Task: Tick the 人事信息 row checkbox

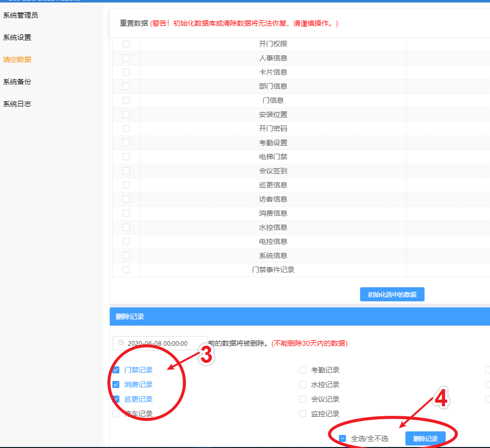Action: click(x=126, y=58)
